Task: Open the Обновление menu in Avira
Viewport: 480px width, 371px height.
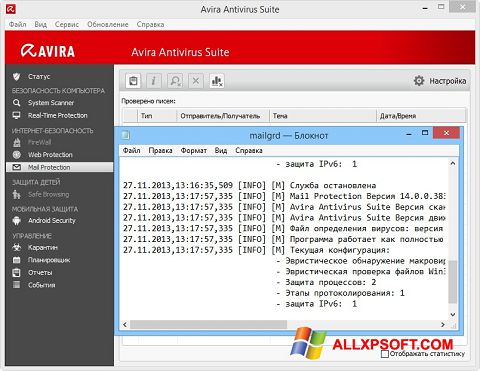Action: [108, 24]
